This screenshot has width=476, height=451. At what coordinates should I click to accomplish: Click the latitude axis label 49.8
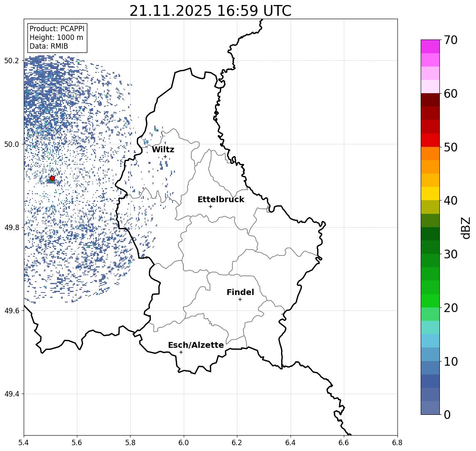(x=11, y=227)
